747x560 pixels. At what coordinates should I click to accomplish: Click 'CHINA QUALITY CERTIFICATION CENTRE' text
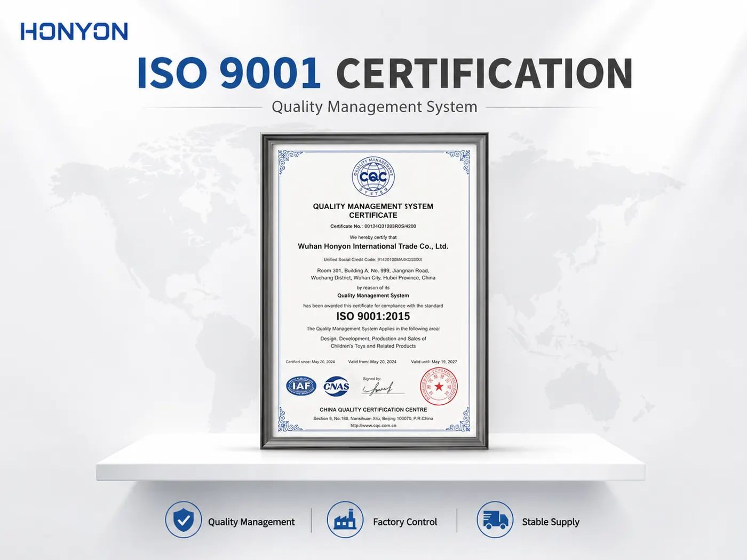373,410
